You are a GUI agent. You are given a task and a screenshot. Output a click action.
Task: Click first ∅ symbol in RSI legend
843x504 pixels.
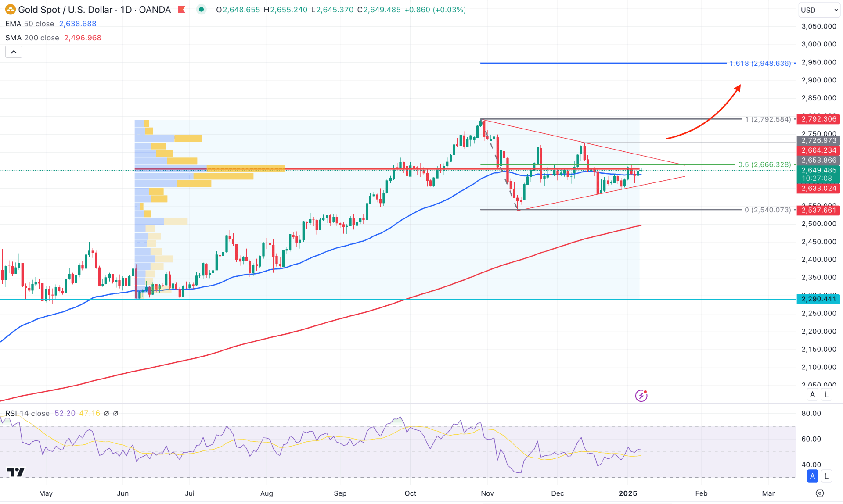tap(106, 413)
